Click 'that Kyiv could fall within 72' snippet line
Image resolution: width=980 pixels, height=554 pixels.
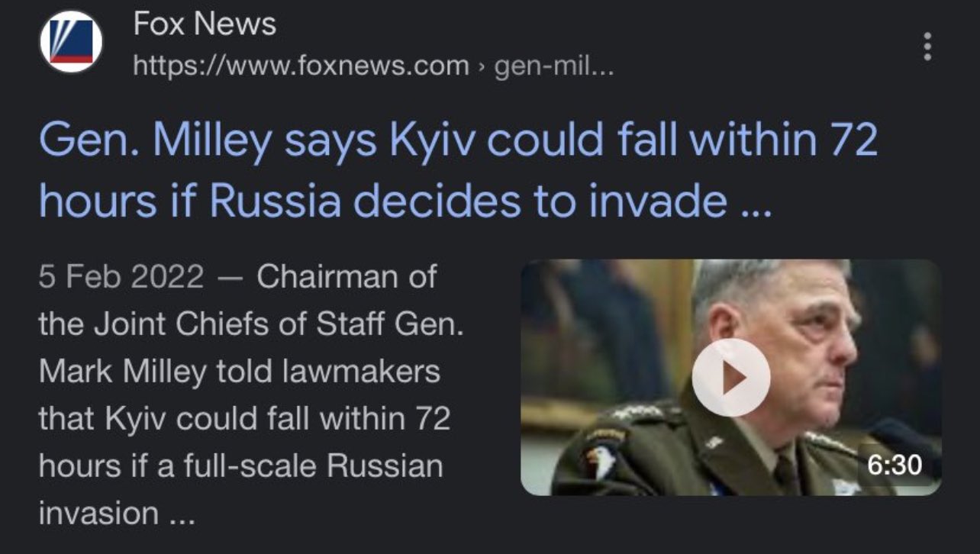pyautogui.click(x=244, y=419)
